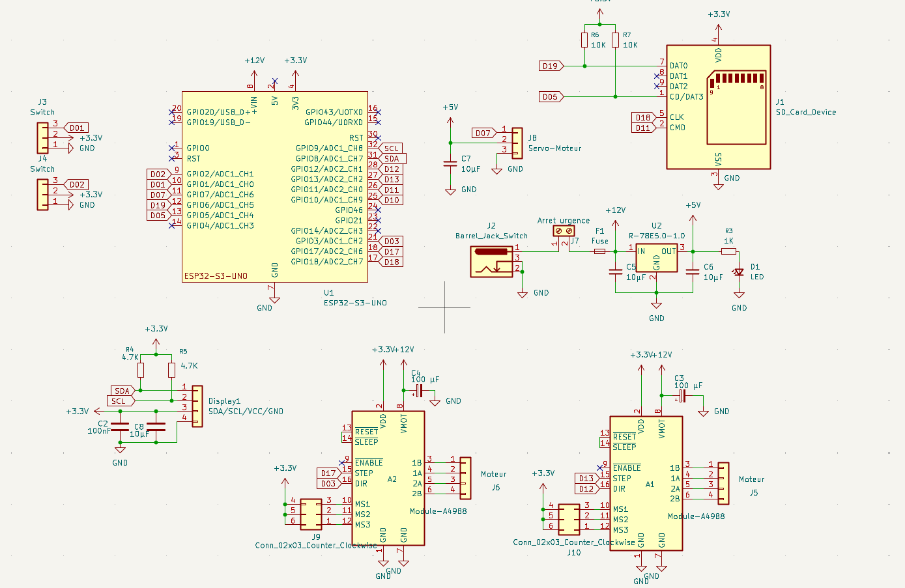Select the D1 LED symbol

tap(739, 272)
